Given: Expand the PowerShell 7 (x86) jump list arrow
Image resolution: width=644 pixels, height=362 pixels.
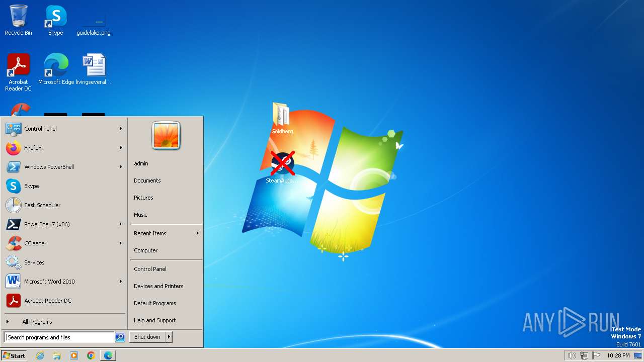Looking at the screenshot, I should (121, 224).
